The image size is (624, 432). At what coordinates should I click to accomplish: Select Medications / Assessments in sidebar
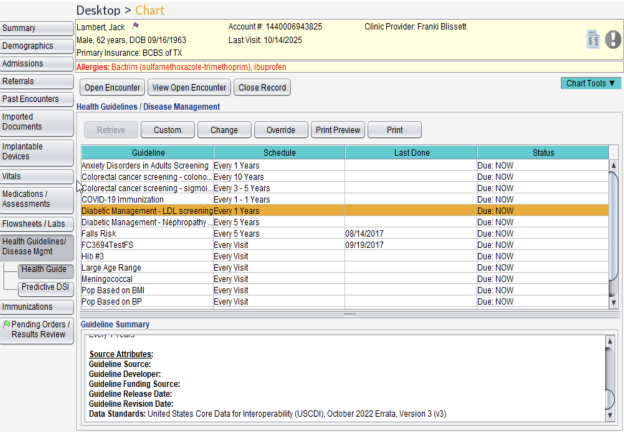(x=36, y=200)
